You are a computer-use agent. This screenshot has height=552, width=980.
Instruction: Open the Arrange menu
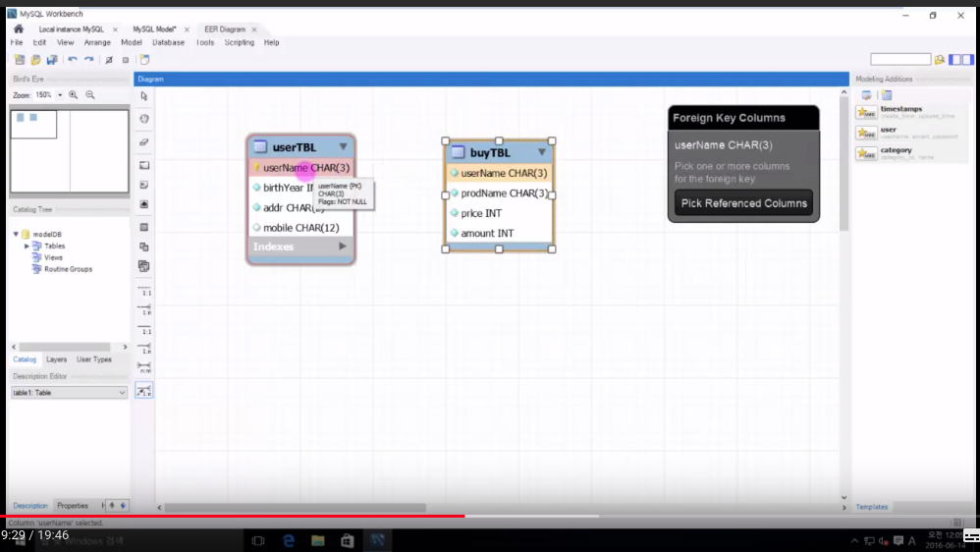click(97, 42)
